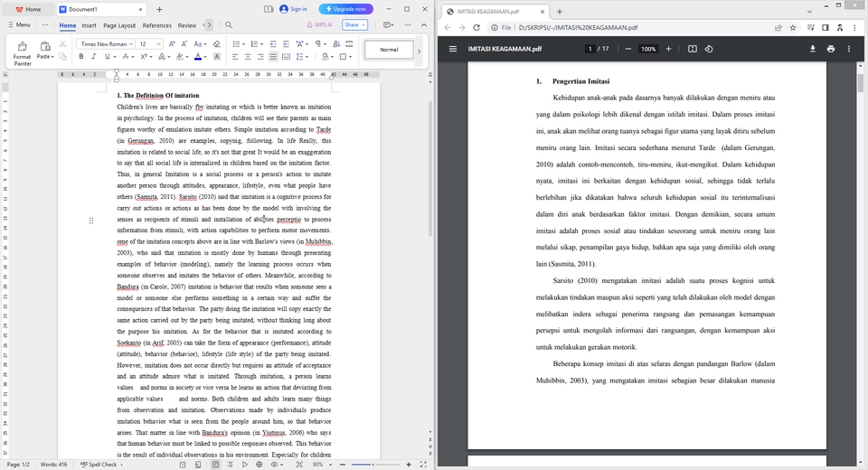Reload the Chrome page

click(x=476, y=27)
